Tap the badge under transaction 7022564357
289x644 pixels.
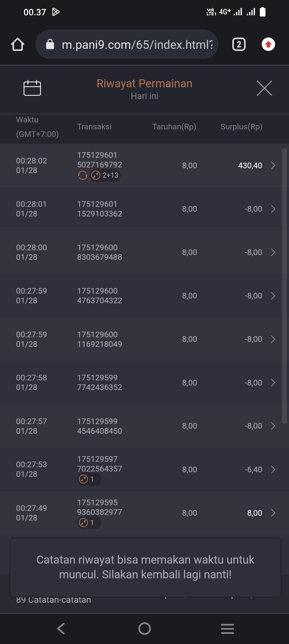click(89, 479)
